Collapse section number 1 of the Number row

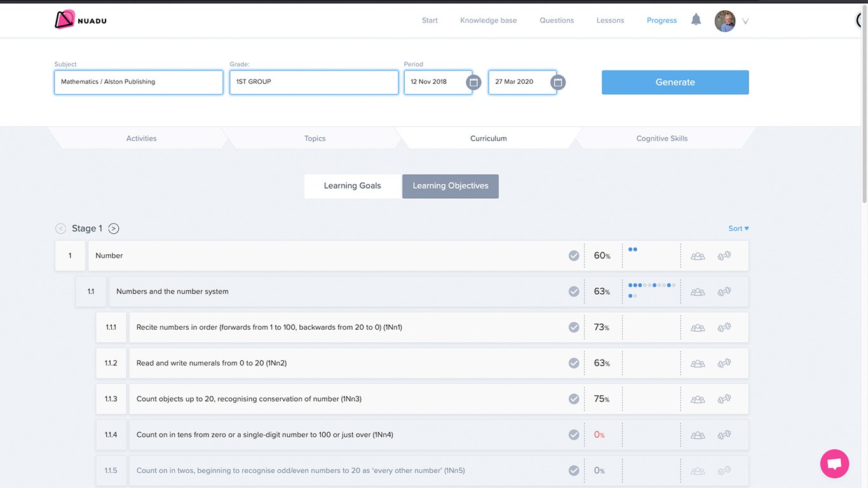[70, 256]
